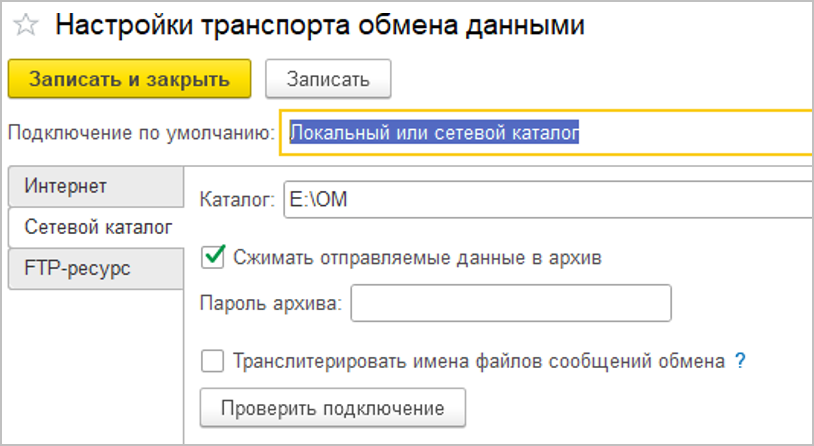The height and width of the screenshot is (446, 814).
Task: Click the 'Настройки транспорта обмена данными' title
Action: click(319, 27)
